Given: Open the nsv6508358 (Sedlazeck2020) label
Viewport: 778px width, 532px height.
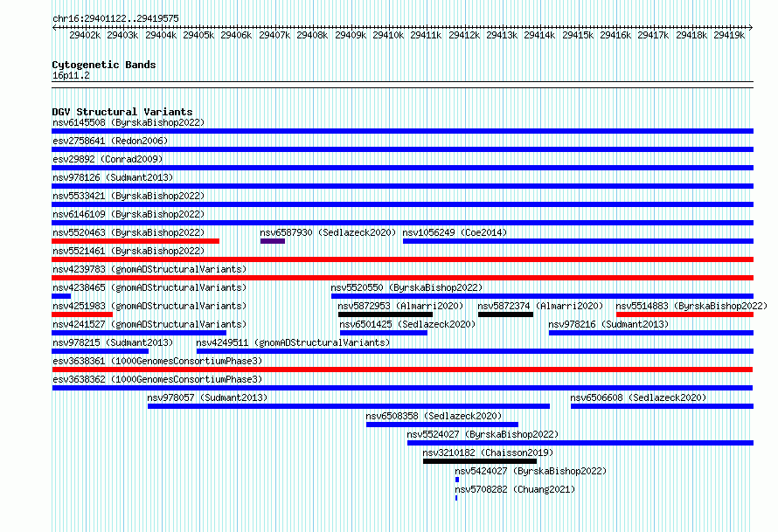Looking at the screenshot, I should 434,416.
